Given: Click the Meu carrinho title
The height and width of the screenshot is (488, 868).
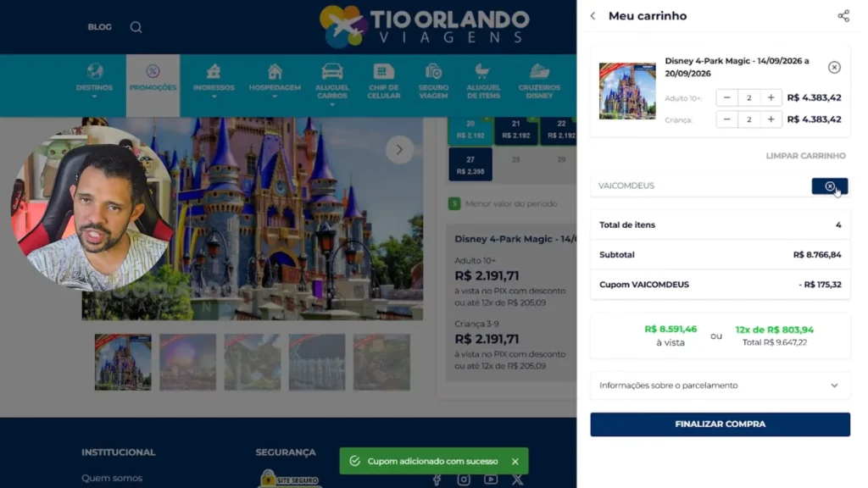Looking at the screenshot, I should coord(647,16).
